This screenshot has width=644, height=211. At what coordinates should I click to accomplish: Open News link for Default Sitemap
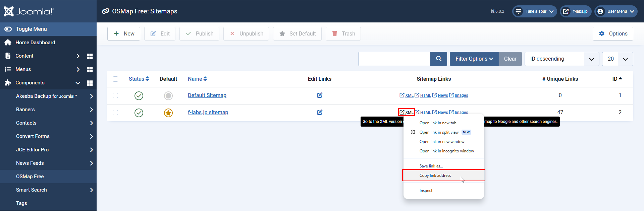tap(440, 95)
